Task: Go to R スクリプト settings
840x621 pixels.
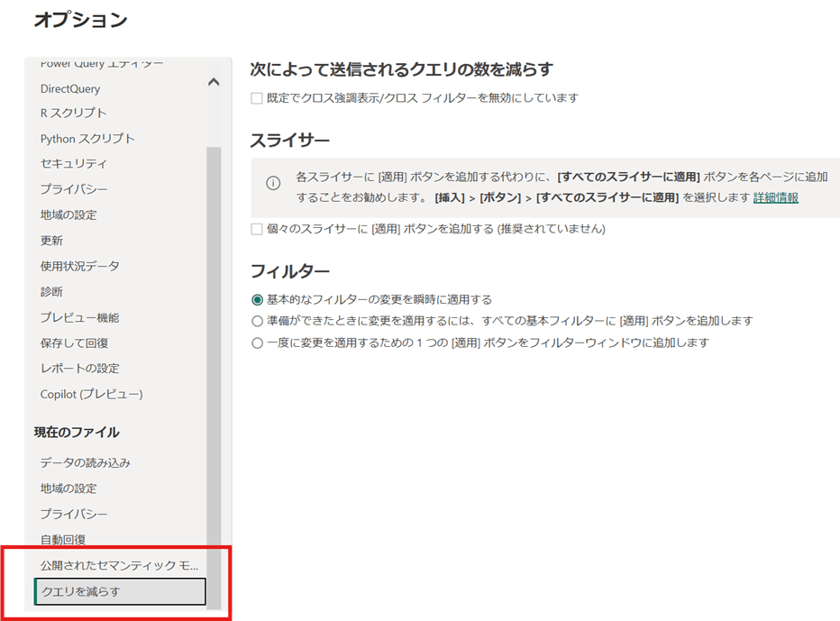Action: pos(73,113)
